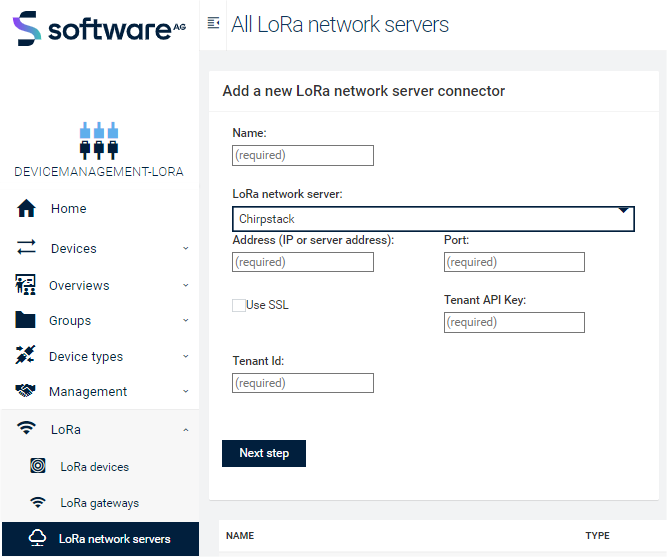Screen dimensions: 667x557
Task: Click the LoRa devices target icon
Action: pyautogui.click(x=38, y=466)
